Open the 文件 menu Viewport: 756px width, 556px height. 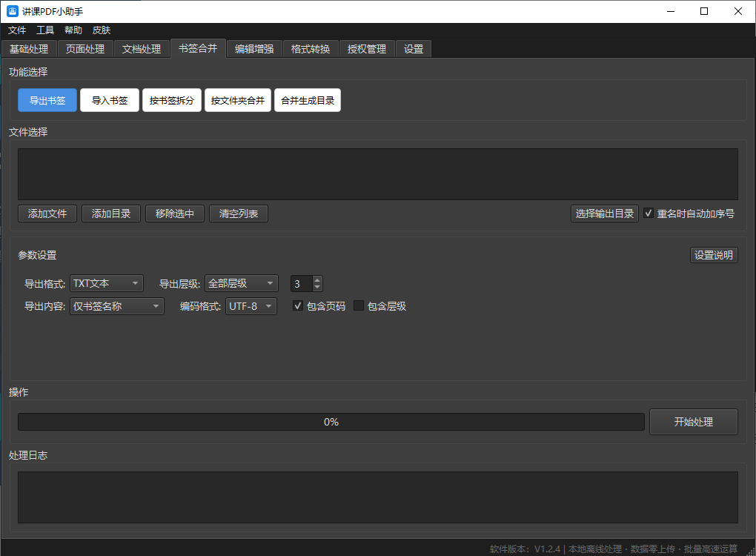(x=17, y=30)
